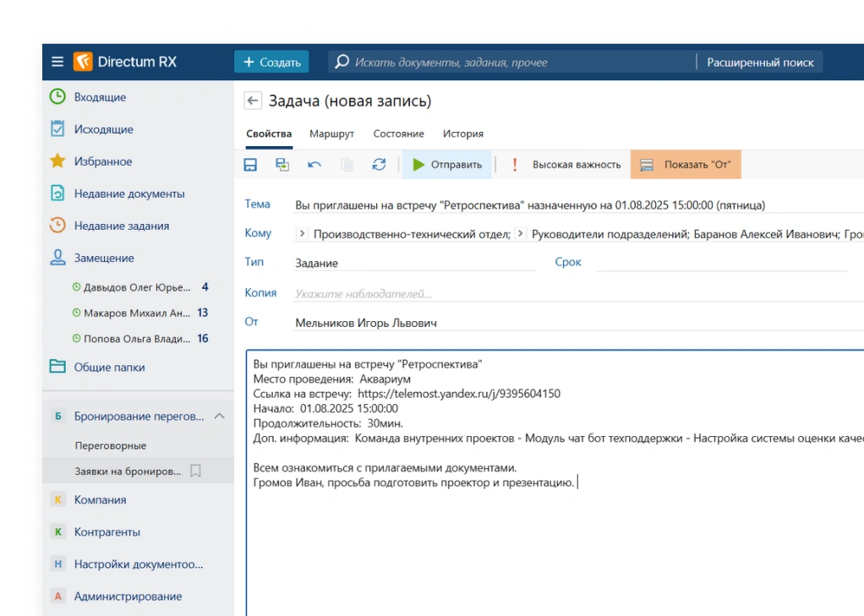This screenshot has width=864, height=616.
Task: Open Избранное favorites in sidebar
Action: 102,161
